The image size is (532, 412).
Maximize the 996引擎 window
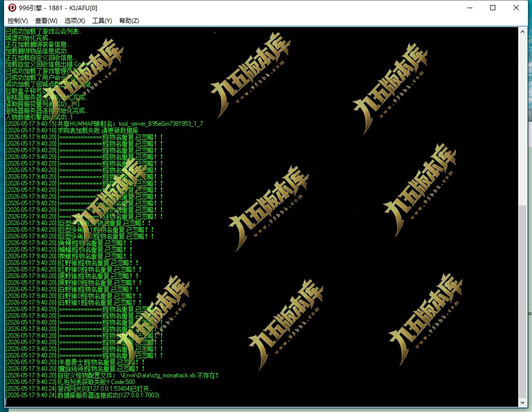(x=493, y=8)
